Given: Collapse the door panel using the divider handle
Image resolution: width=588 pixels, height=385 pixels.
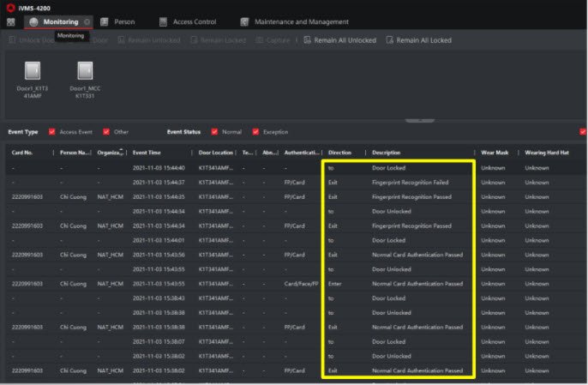Looking at the screenshot, I should (x=419, y=121).
